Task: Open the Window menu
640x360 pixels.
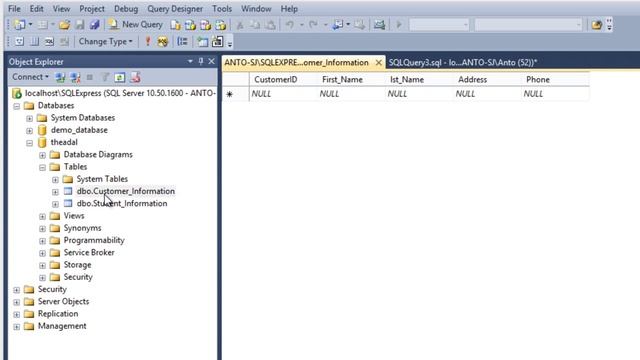Action: coord(256,9)
